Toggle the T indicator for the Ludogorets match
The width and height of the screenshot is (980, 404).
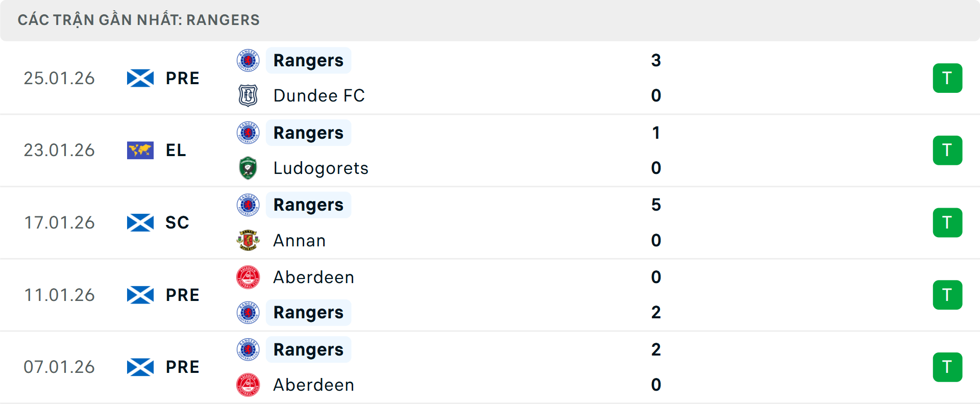click(948, 150)
